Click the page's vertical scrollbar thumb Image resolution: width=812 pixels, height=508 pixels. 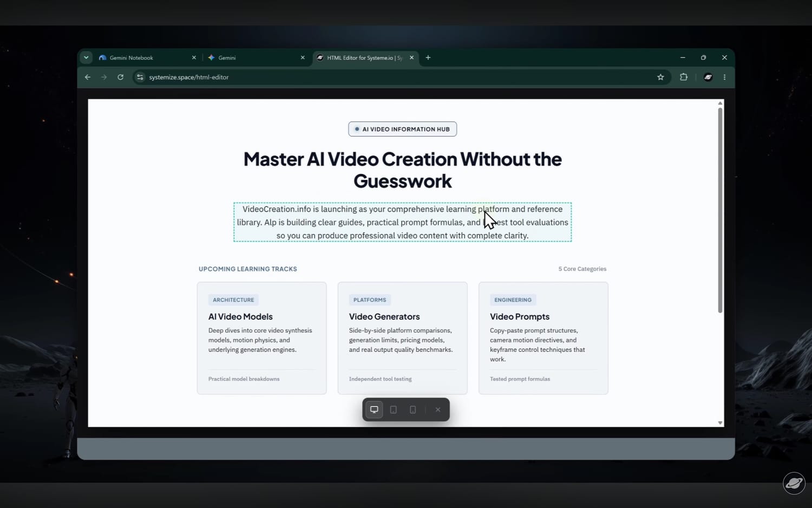(720, 210)
